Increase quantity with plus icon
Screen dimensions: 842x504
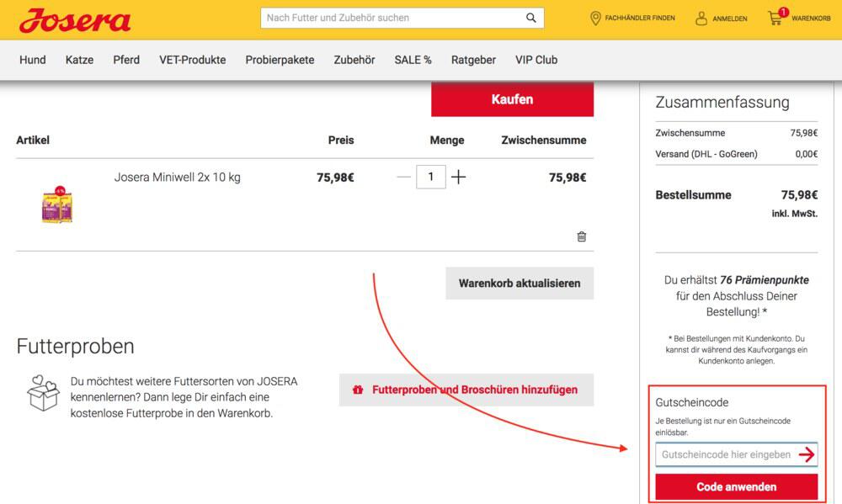(x=458, y=178)
